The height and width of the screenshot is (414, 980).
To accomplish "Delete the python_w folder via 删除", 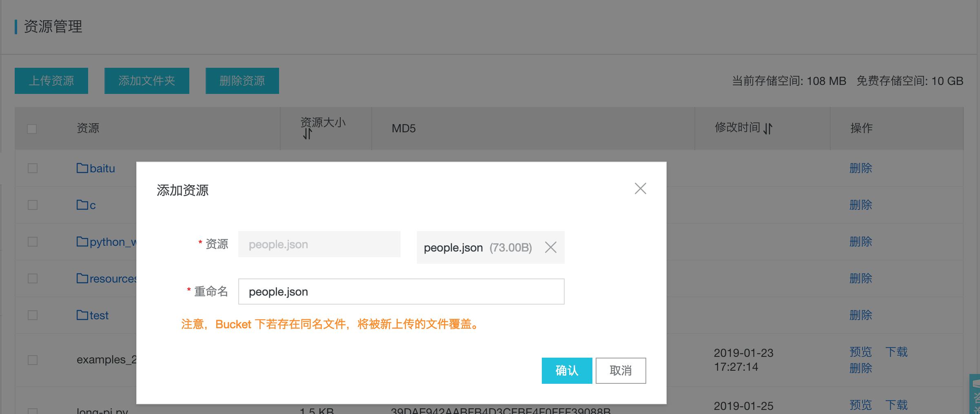I will point(861,242).
